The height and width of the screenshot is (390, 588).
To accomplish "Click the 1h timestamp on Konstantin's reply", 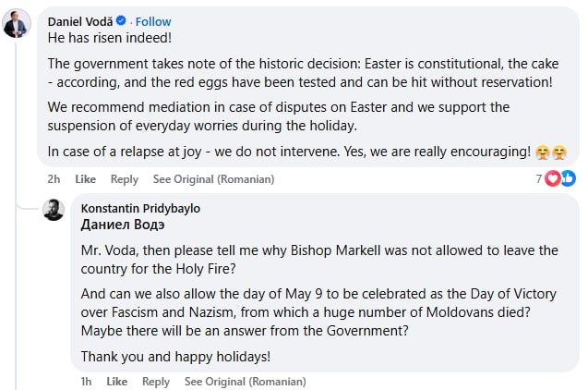I will click(x=87, y=381).
